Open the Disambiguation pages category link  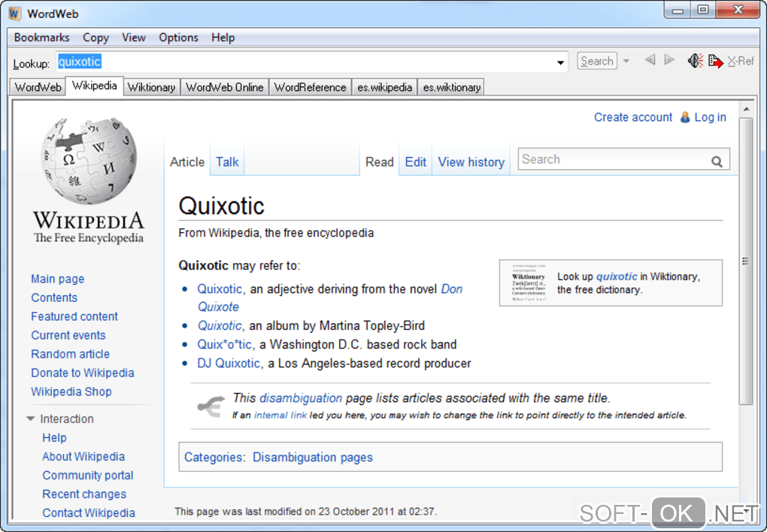point(313,457)
